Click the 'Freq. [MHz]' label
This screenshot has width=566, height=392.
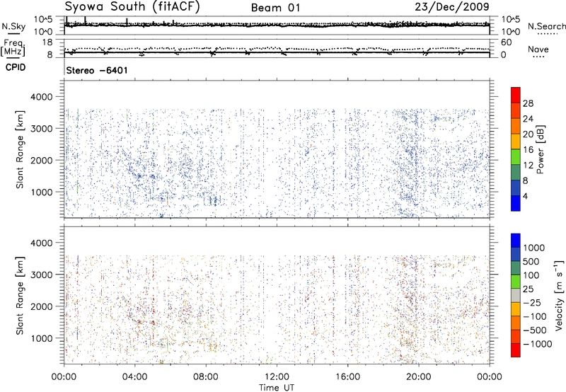tap(13, 47)
